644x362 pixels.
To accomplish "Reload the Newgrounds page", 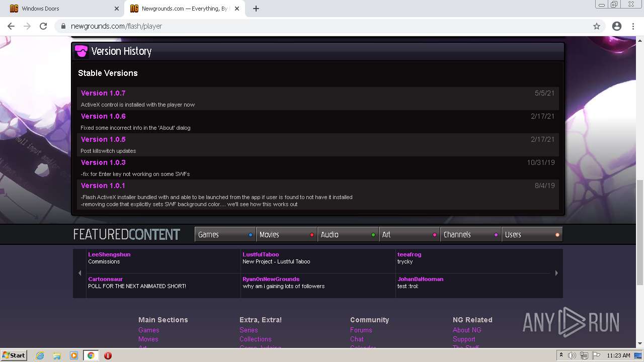I will [43, 26].
